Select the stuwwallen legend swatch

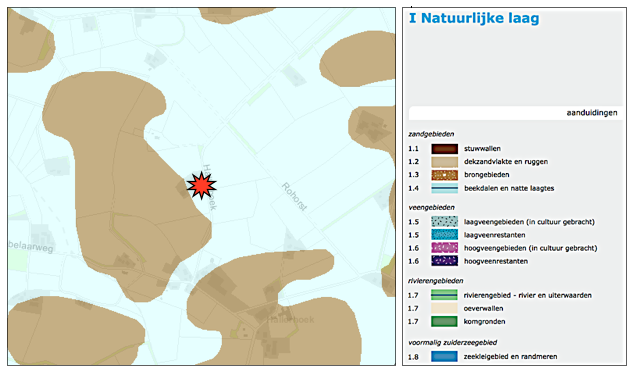coord(445,149)
